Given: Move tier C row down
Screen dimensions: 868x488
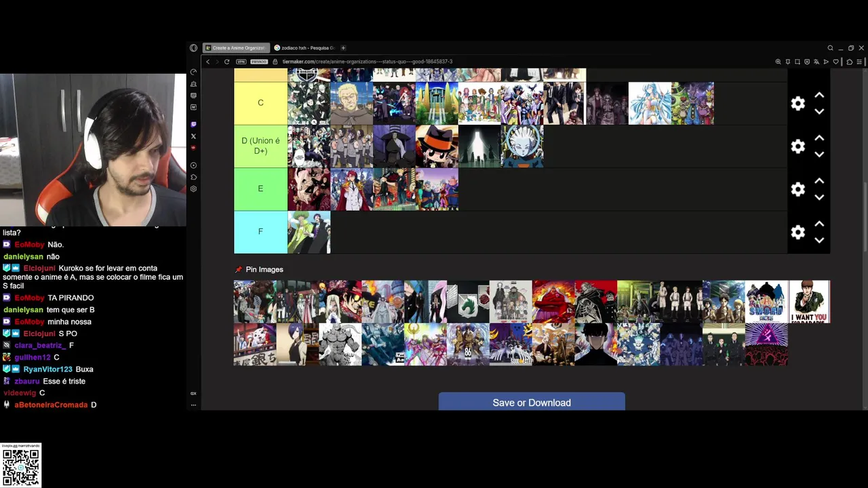Looking at the screenshot, I should pyautogui.click(x=819, y=112).
